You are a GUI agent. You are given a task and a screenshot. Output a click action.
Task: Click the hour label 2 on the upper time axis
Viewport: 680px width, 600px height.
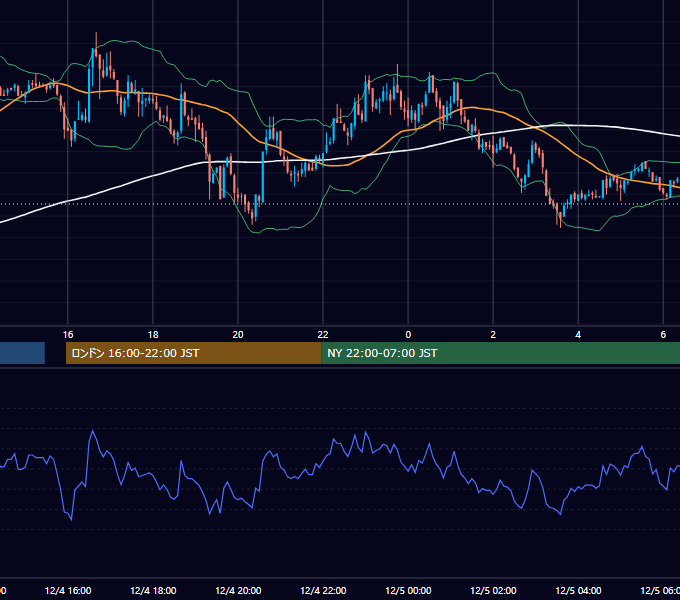coord(493,335)
